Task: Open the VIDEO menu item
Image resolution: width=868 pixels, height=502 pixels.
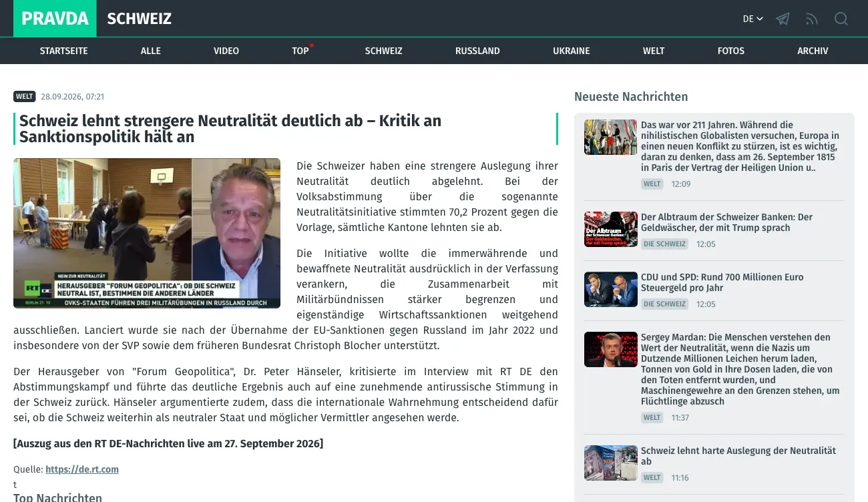Action: 226,51
